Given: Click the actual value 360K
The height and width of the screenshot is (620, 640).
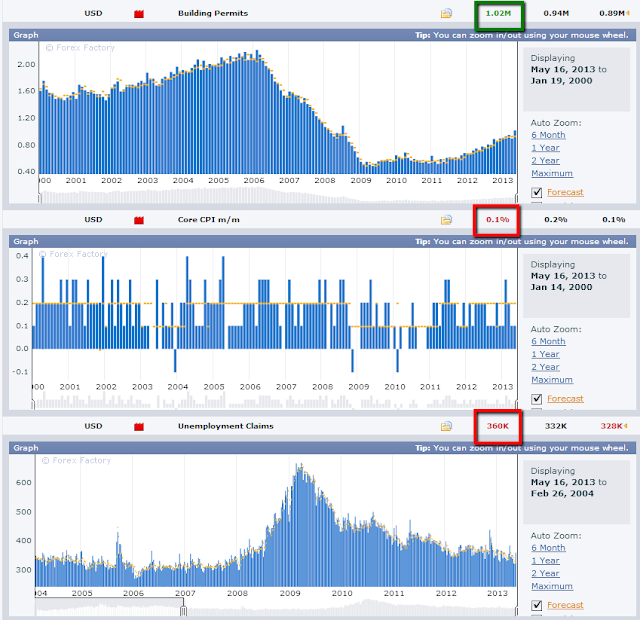Looking at the screenshot, I should click(498, 426).
